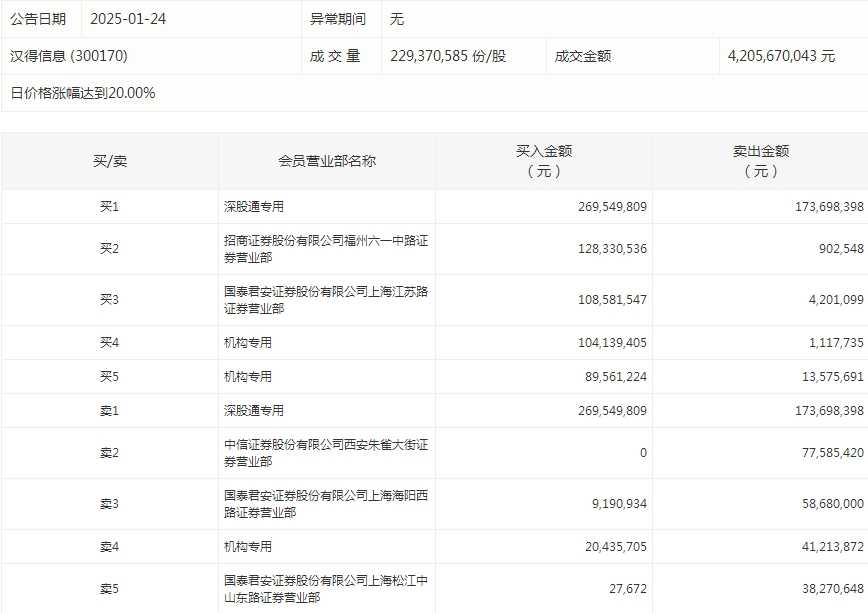868x613 pixels.
Task: Select 机构专用 in the 买4 row
Action: [248, 343]
